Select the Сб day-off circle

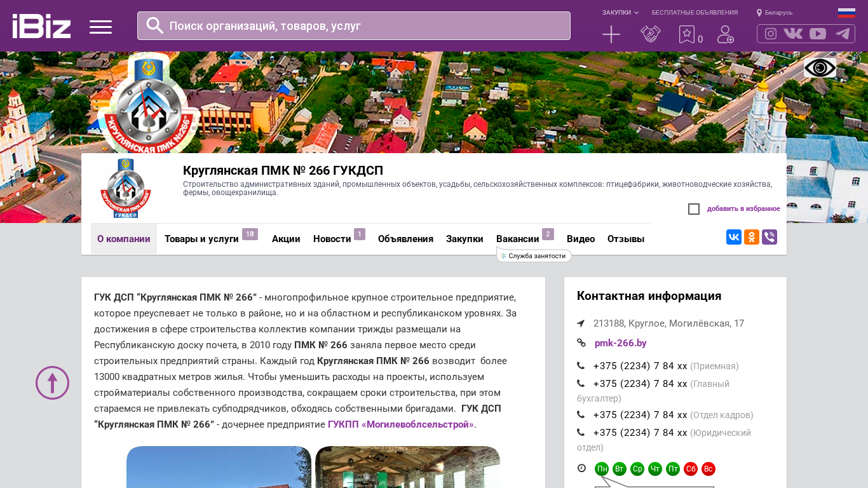click(x=691, y=469)
